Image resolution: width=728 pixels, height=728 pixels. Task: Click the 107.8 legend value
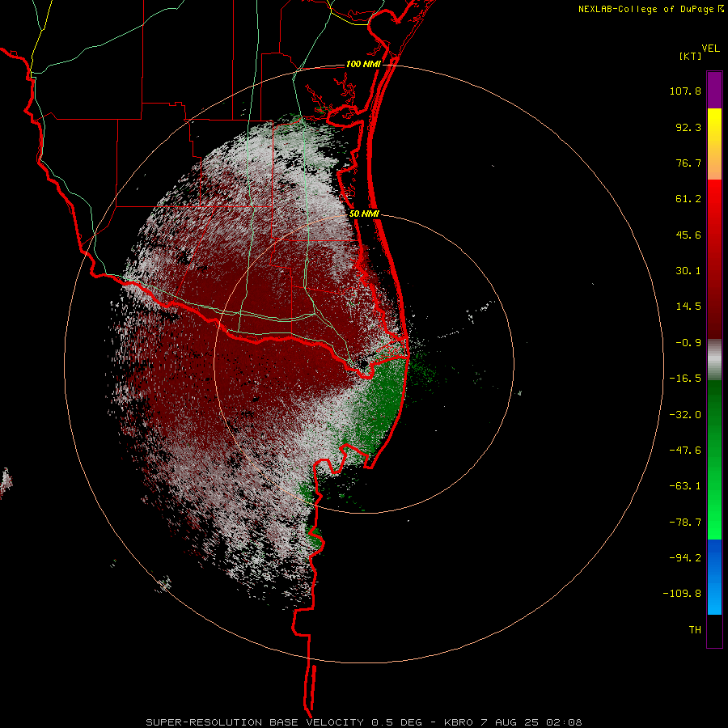pos(685,91)
